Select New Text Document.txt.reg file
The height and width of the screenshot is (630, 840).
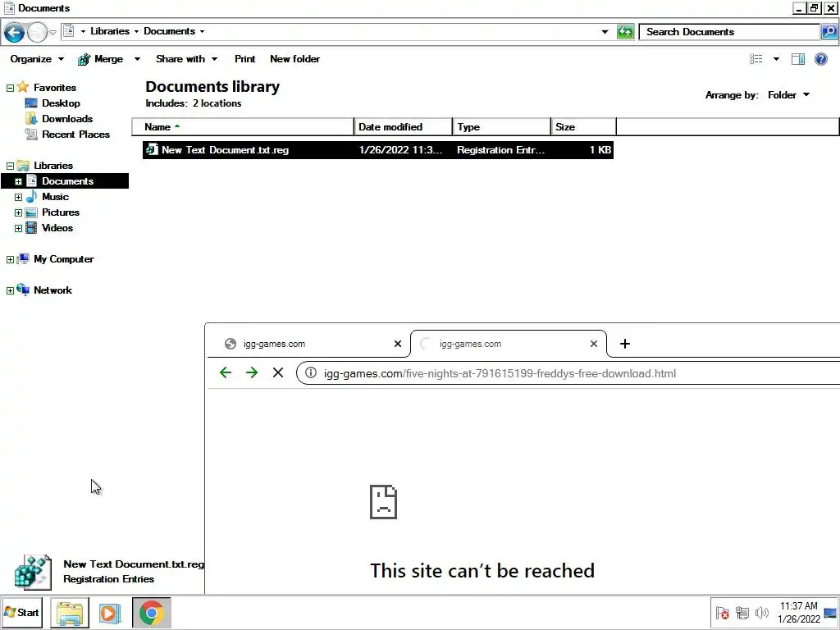(x=377, y=150)
